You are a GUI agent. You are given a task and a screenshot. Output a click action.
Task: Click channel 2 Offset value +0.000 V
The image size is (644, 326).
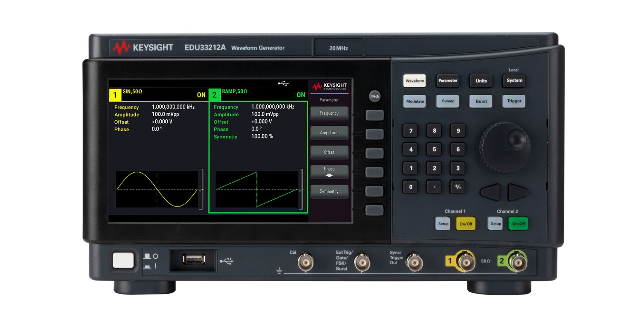click(262, 122)
